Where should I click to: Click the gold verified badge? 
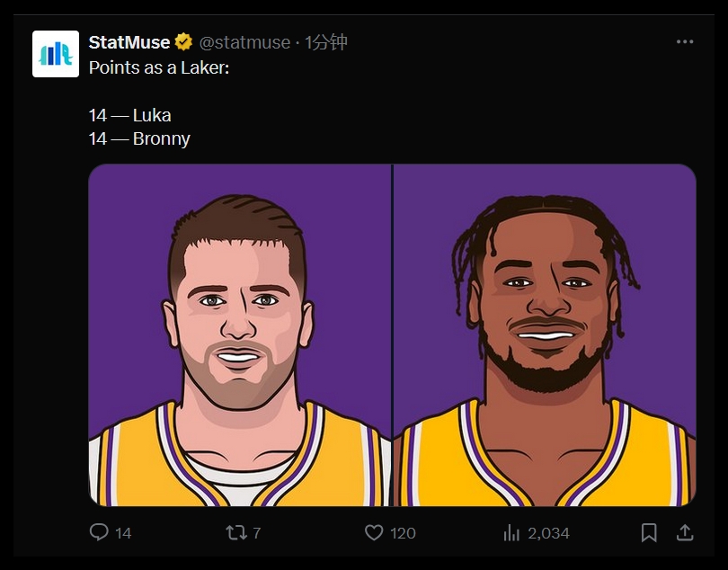point(183,42)
